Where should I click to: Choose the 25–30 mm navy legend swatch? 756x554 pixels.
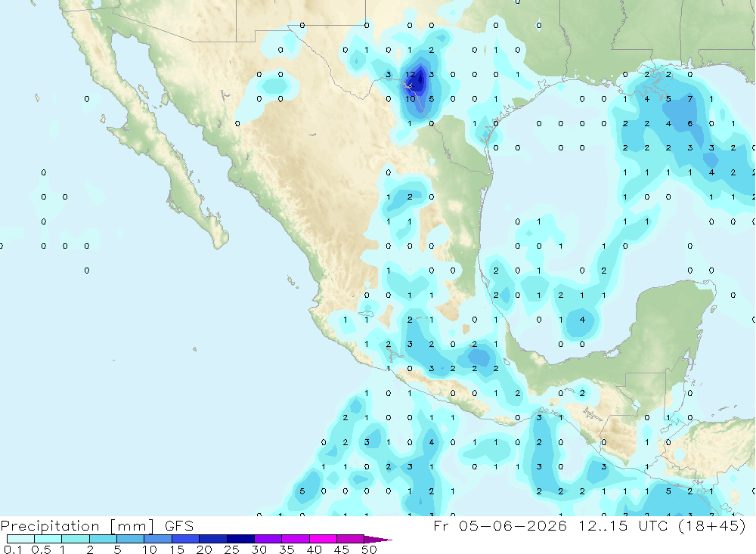tap(240, 539)
